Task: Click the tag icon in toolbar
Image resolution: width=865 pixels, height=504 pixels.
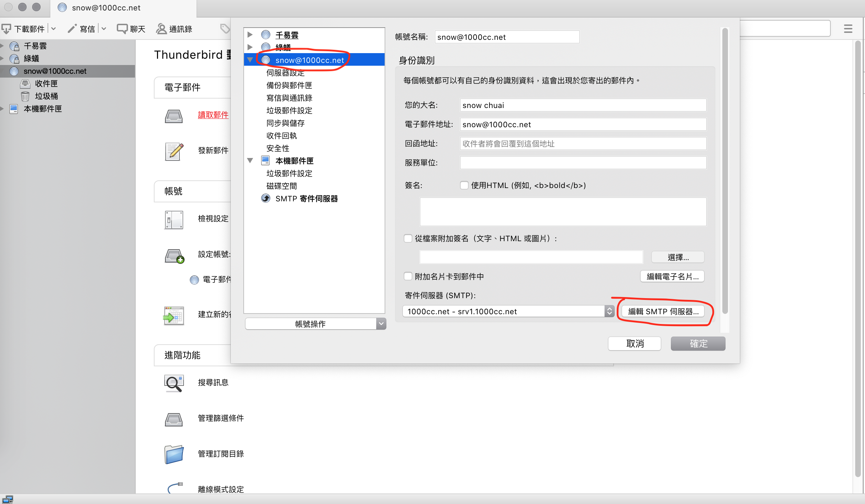Action: tap(225, 29)
